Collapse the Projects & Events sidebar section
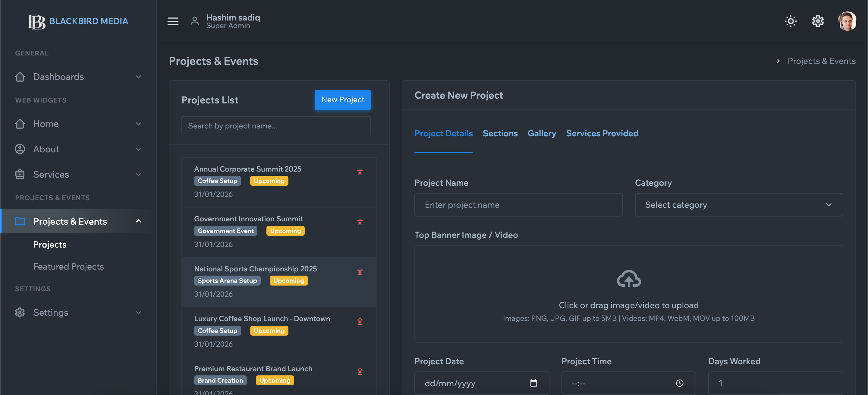The image size is (868, 395). (78, 221)
